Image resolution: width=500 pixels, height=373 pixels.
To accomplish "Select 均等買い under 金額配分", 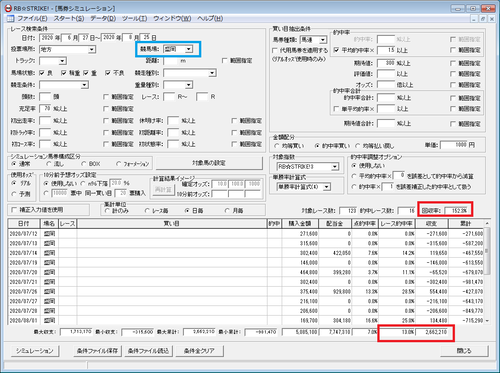I will pyautogui.click(x=277, y=146).
